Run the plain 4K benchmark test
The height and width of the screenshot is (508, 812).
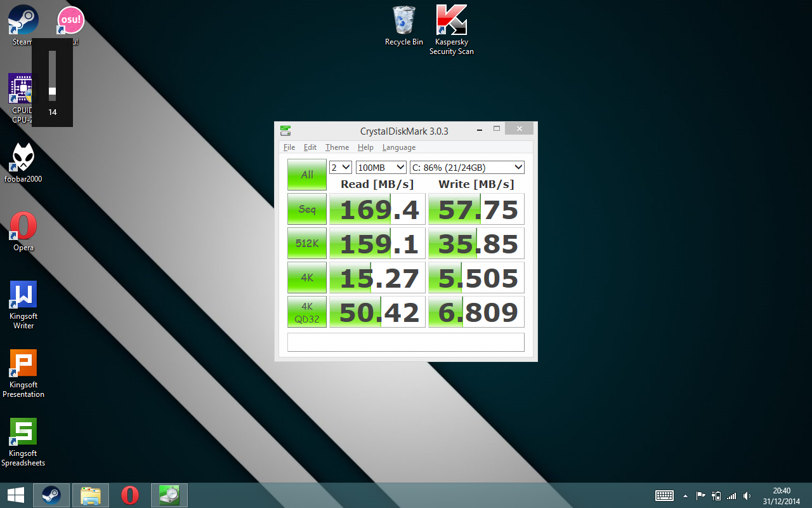click(x=307, y=277)
